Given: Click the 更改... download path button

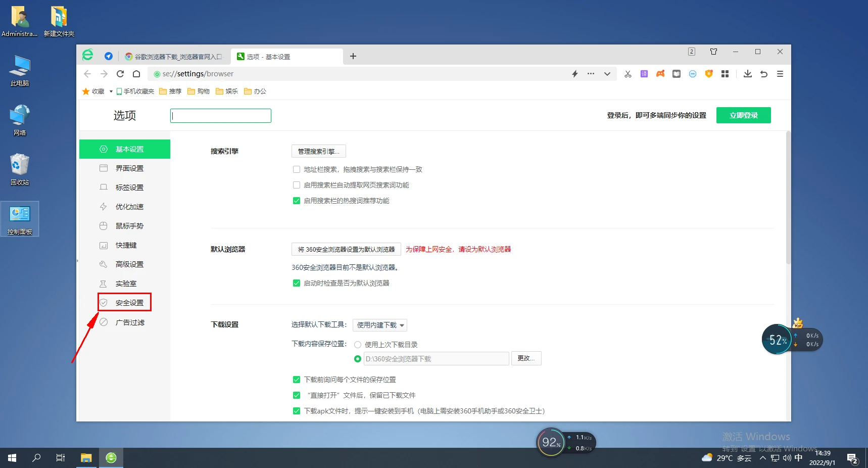Looking at the screenshot, I should 526,358.
